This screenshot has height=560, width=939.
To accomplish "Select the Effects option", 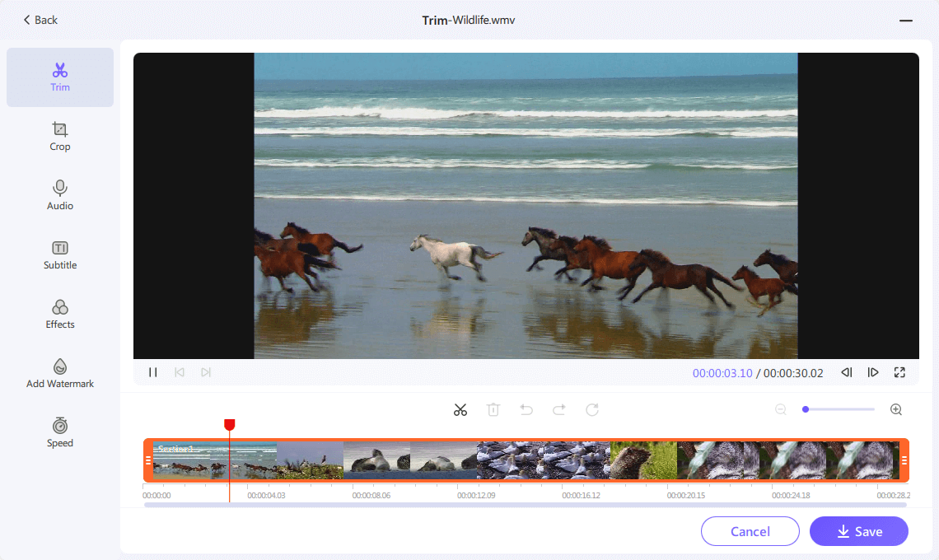I will pyautogui.click(x=60, y=315).
